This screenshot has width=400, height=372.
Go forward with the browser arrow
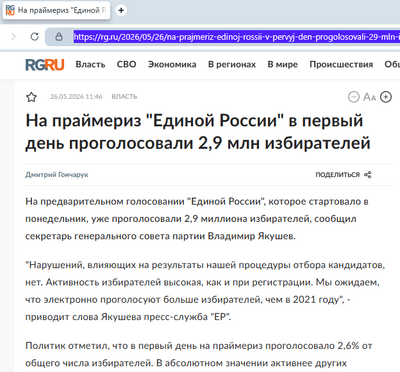[13, 36]
